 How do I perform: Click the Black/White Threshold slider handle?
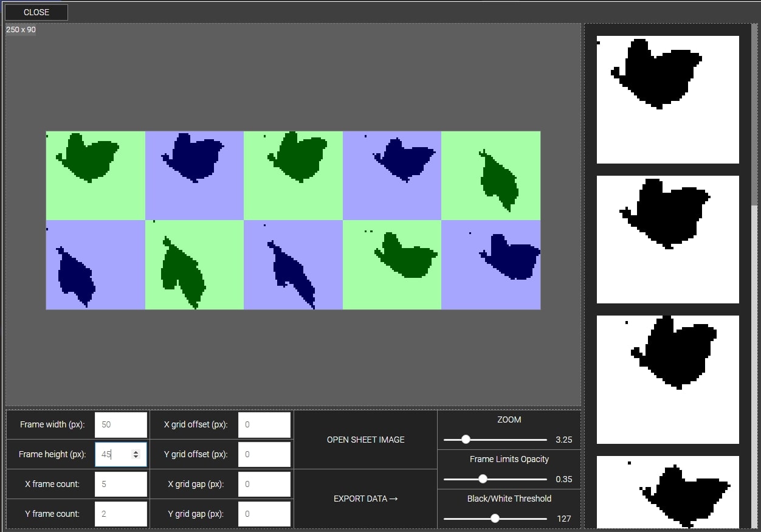click(495, 519)
